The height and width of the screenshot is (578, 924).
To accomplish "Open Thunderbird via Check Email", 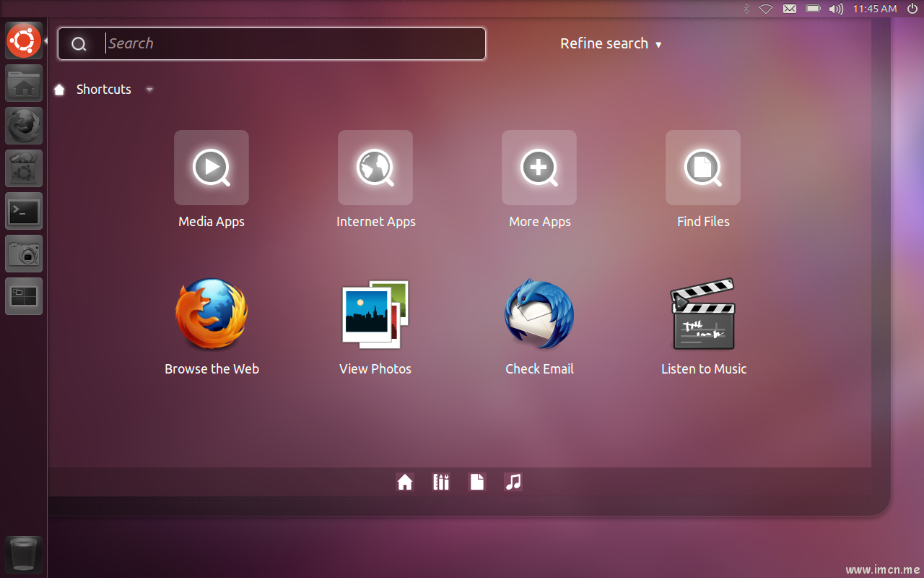I will tap(539, 314).
